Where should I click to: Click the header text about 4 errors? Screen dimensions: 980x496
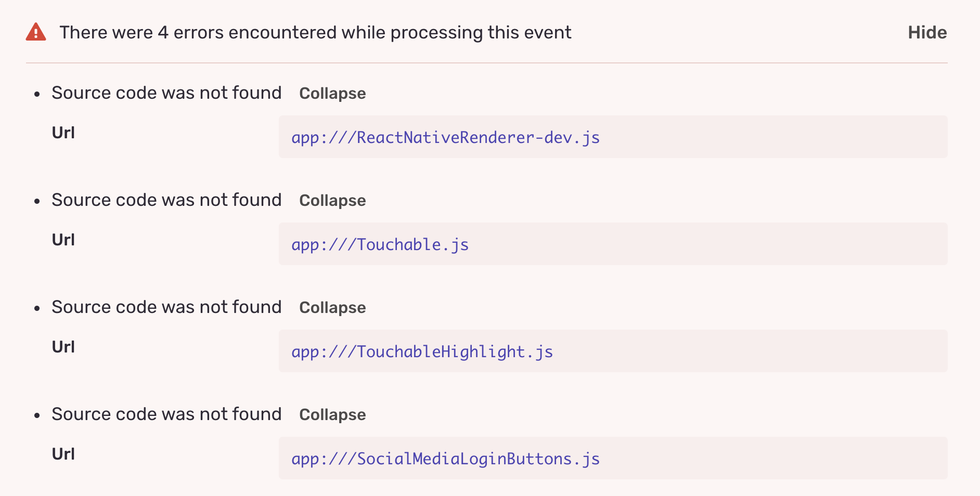tap(316, 32)
